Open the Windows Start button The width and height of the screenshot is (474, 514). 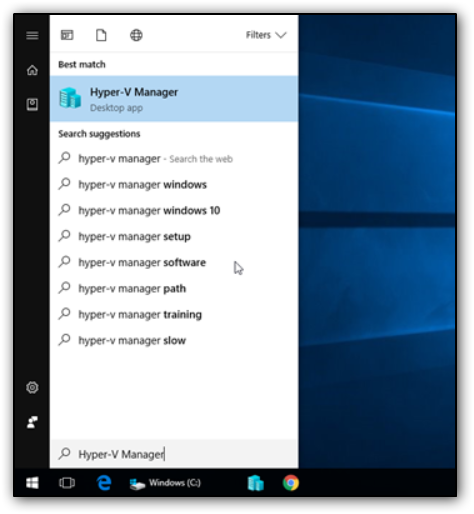click(32, 483)
